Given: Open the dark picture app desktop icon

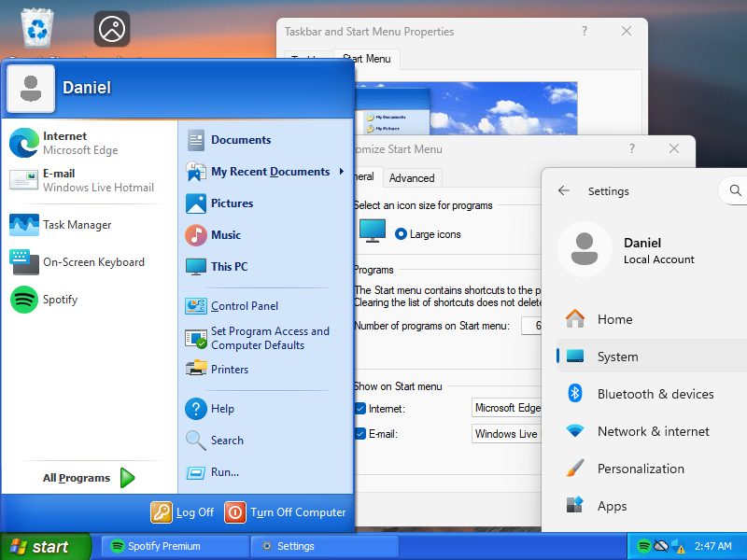Looking at the screenshot, I should [112, 29].
